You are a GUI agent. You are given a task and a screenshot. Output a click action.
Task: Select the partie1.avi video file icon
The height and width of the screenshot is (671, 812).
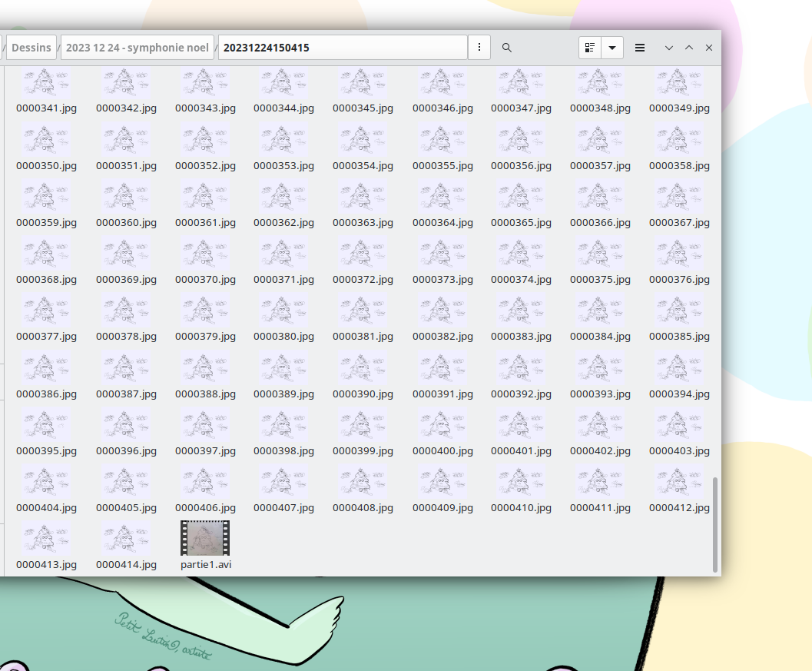(x=205, y=538)
